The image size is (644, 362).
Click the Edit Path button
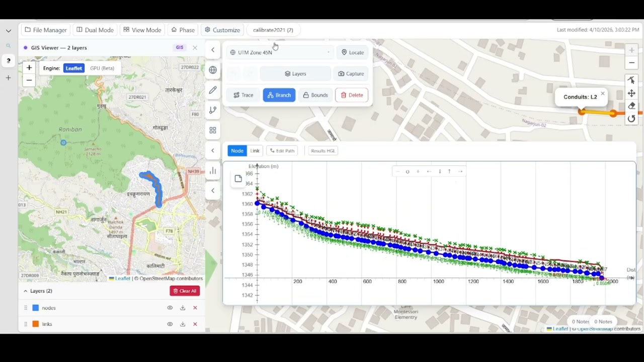click(x=282, y=151)
